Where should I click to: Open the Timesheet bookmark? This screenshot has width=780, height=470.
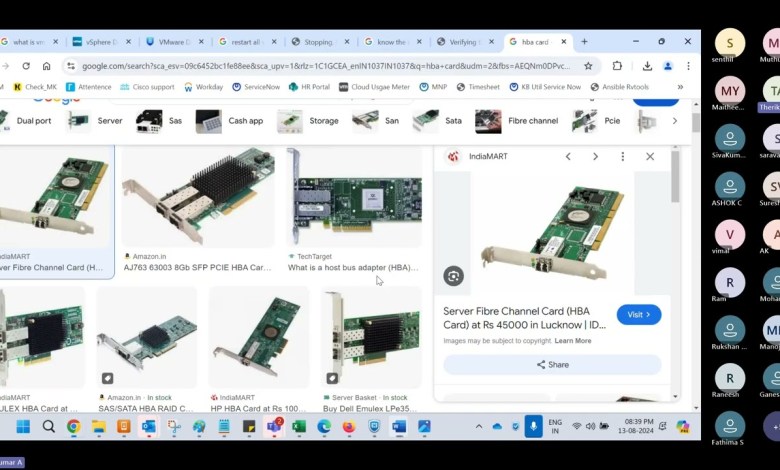478,87
